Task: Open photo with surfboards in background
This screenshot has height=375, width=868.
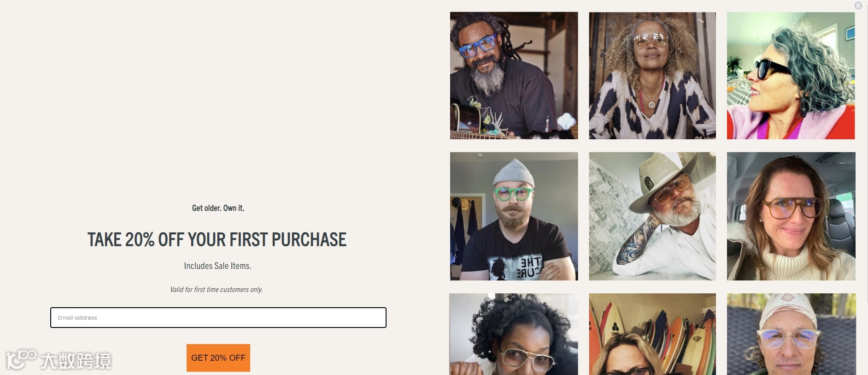Action: [652, 334]
